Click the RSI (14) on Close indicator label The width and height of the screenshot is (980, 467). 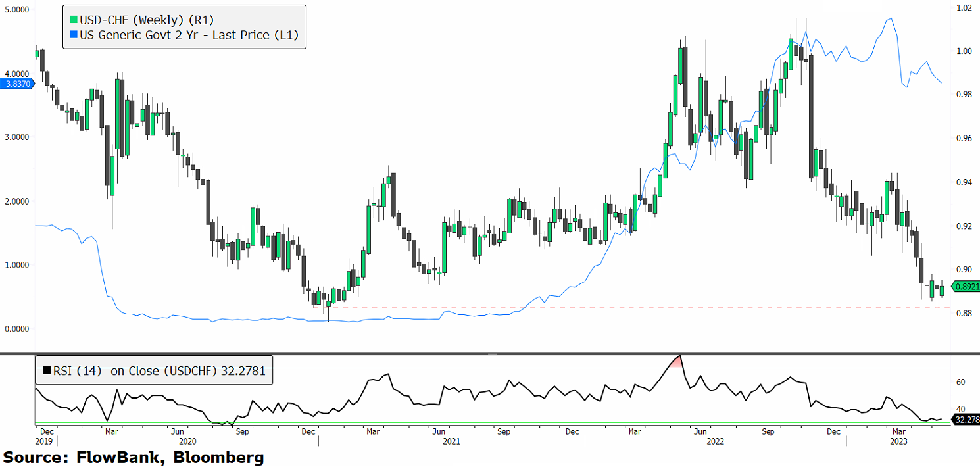pyautogui.click(x=158, y=371)
